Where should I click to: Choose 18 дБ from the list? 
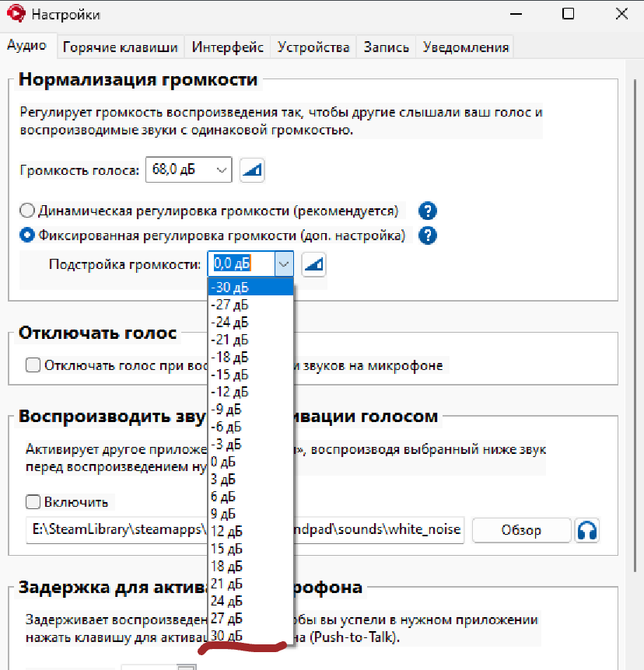pyautogui.click(x=250, y=566)
